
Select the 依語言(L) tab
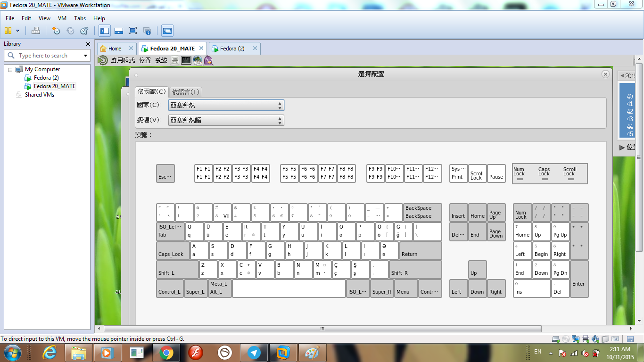[186, 92]
